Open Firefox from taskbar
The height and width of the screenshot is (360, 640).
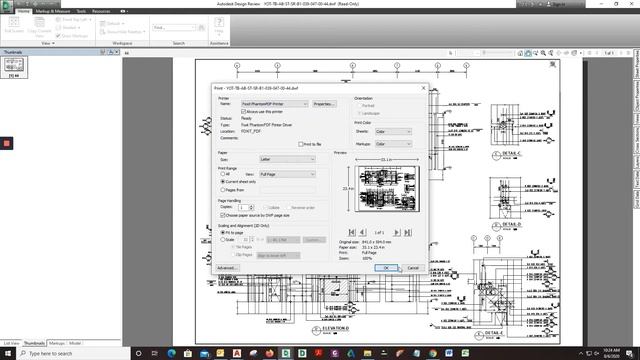[x=269, y=353]
